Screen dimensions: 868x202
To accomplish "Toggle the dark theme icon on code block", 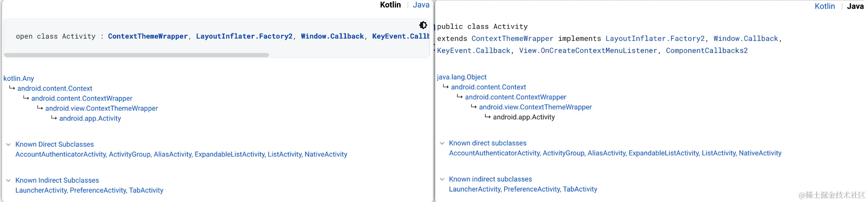I will point(423,25).
